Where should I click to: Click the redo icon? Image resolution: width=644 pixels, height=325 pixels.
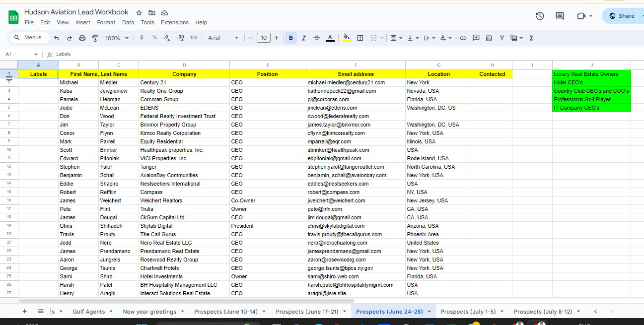pos(70,38)
